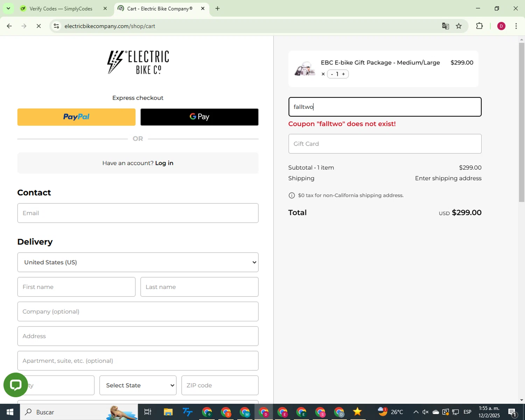Open File Explorer from the taskbar
The image size is (525, 420).
pos(168,412)
